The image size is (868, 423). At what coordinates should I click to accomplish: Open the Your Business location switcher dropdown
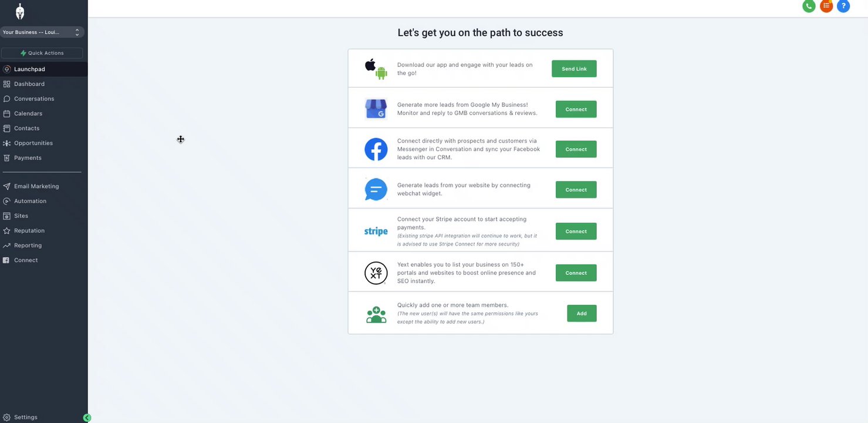(x=42, y=32)
